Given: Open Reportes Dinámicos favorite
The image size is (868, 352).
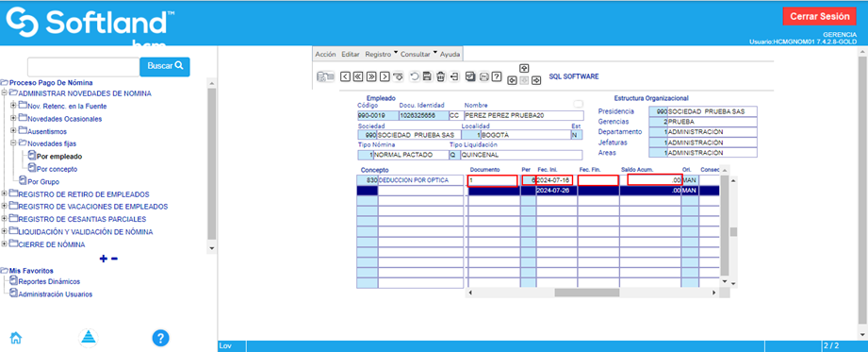Looking at the screenshot, I should point(49,281).
